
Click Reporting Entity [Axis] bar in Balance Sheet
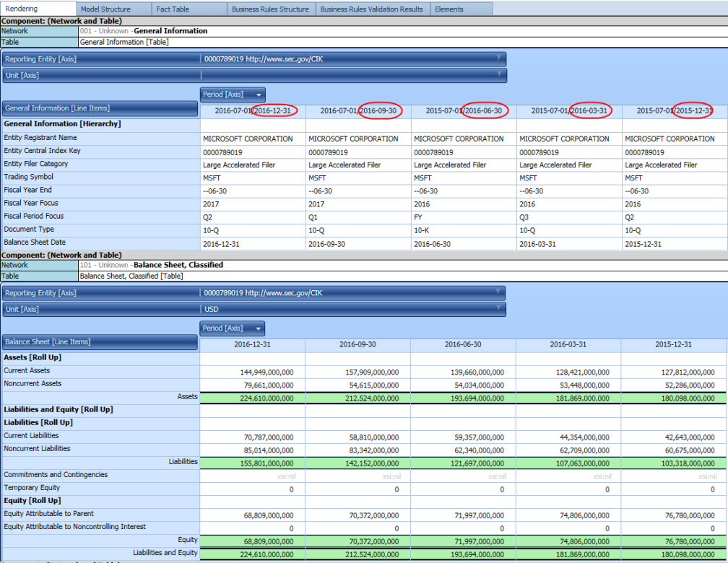[x=254, y=293]
